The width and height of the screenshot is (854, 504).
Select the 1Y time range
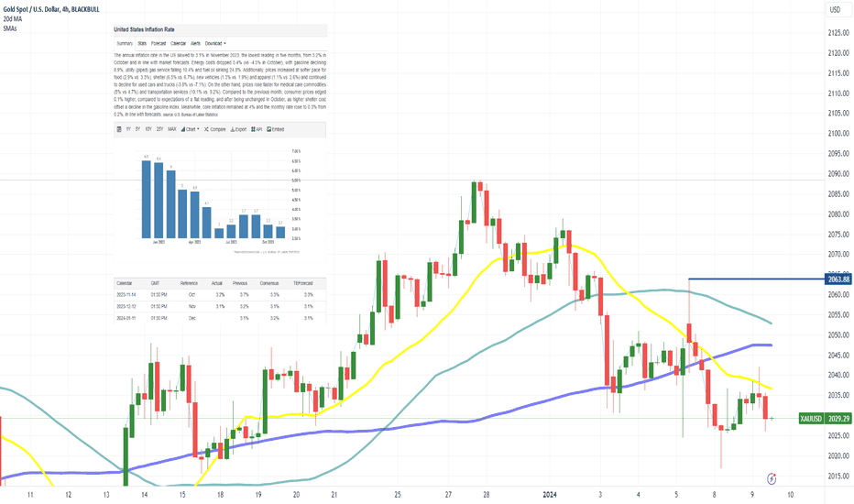[128, 130]
